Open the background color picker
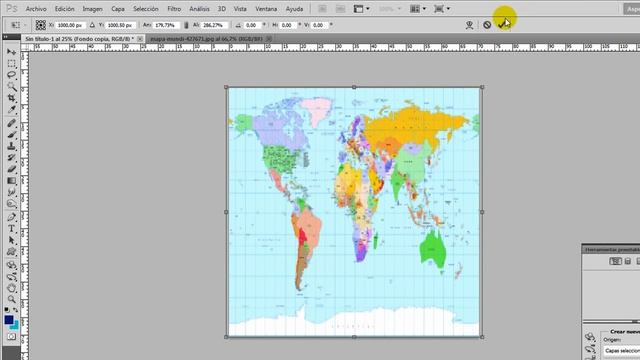 tap(15, 325)
